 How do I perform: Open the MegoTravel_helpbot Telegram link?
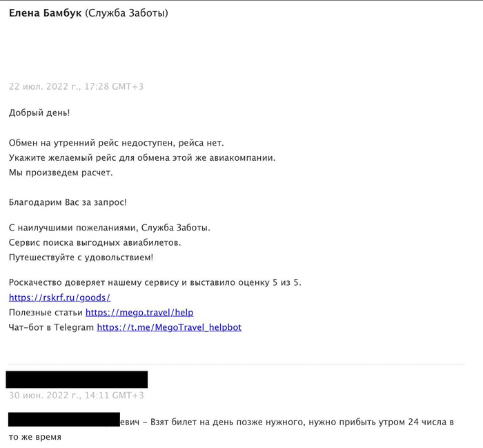(x=169, y=327)
